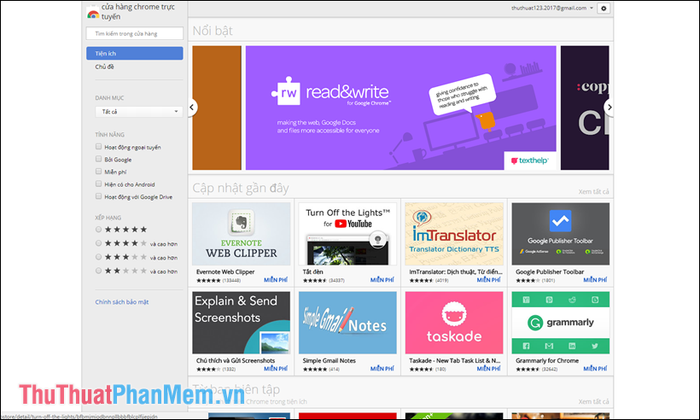
Task: Select the five-star rating radio
Action: coord(99,229)
